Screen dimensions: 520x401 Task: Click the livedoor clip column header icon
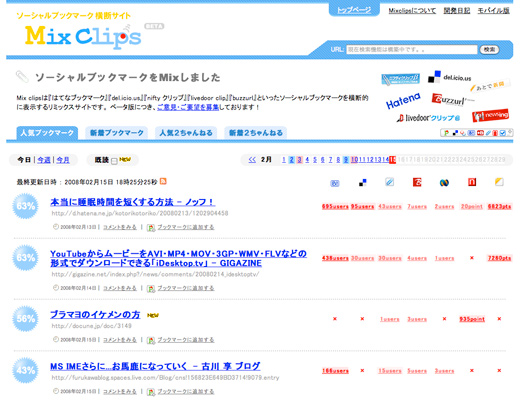click(389, 182)
